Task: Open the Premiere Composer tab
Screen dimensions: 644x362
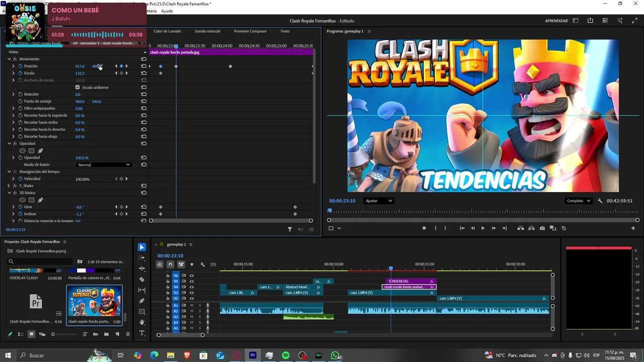Action: coord(250,31)
